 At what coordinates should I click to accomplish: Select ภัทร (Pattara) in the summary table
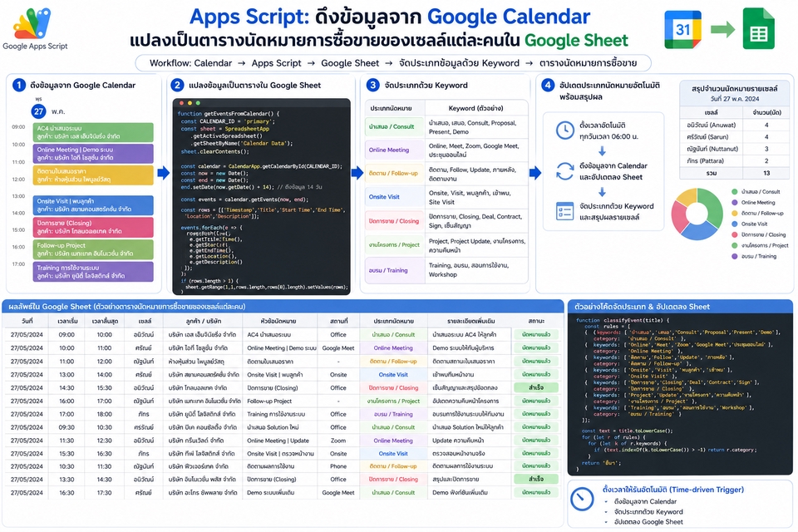tap(705, 161)
